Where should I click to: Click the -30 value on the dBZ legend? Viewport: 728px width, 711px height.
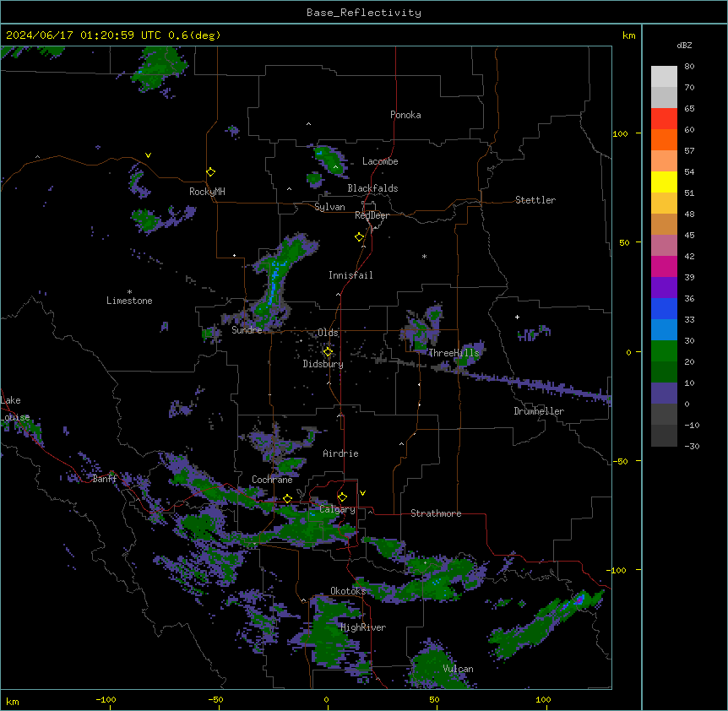coord(692,446)
